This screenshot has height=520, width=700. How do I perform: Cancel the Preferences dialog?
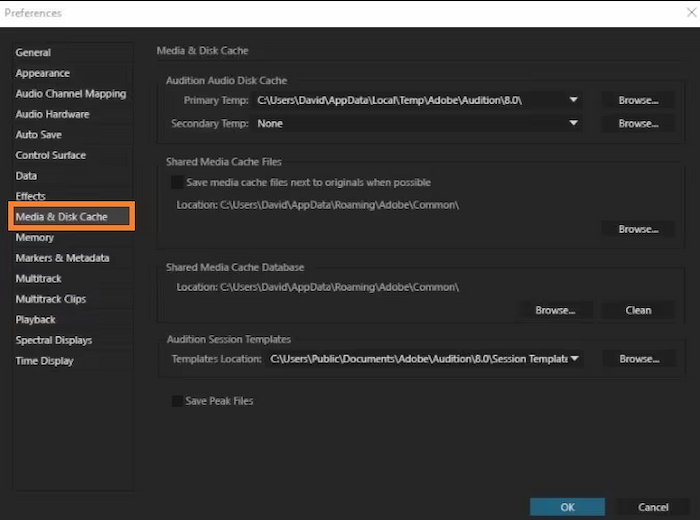[x=653, y=507]
